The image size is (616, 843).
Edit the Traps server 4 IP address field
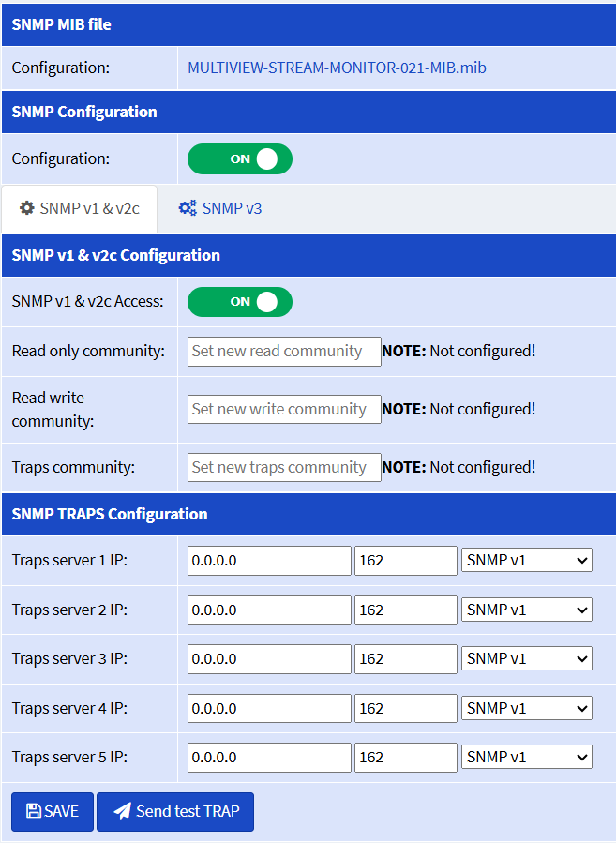click(x=269, y=709)
